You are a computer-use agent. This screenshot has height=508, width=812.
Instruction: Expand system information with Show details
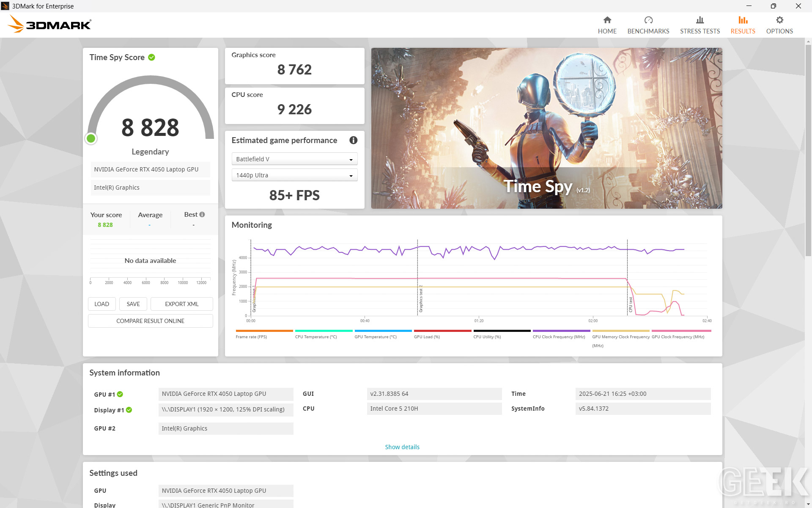point(402,447)
